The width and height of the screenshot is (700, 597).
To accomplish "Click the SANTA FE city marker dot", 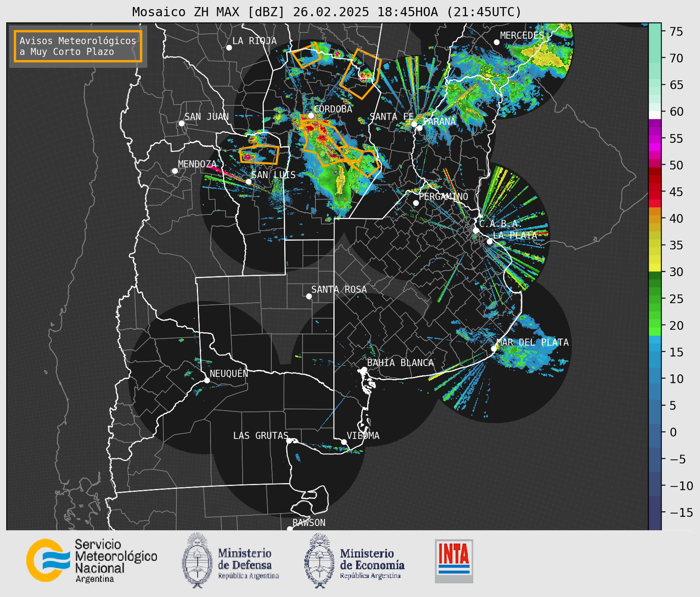I will pyautogui.click(x=414, y=124).
